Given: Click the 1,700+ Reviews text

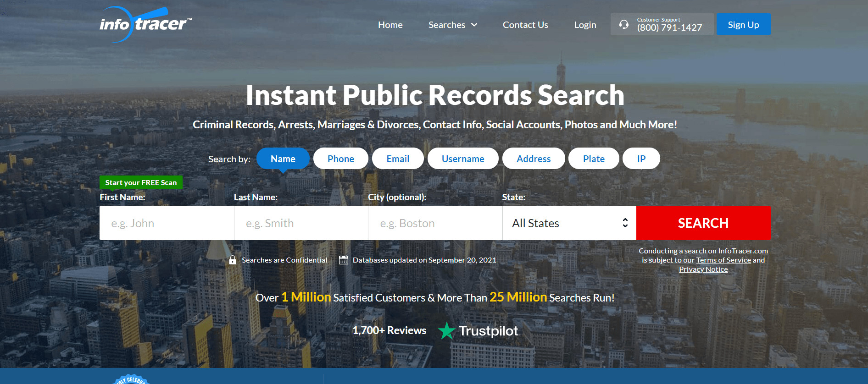Looking at the screenshot, I should [x=389, y=330].
